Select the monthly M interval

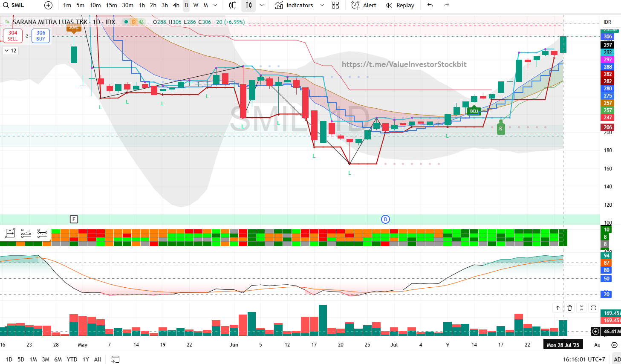[x=205, y=5]
